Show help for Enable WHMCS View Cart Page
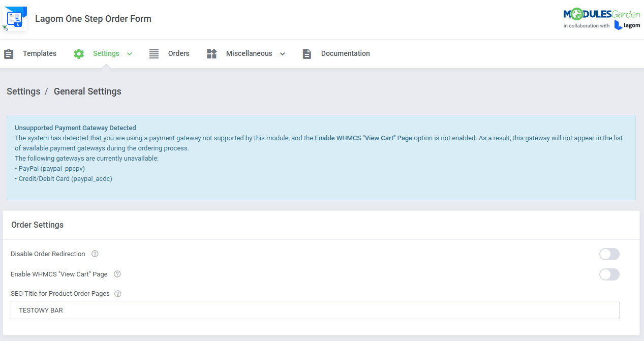Viewport: 644px width, 341px height. coord(117,274)
